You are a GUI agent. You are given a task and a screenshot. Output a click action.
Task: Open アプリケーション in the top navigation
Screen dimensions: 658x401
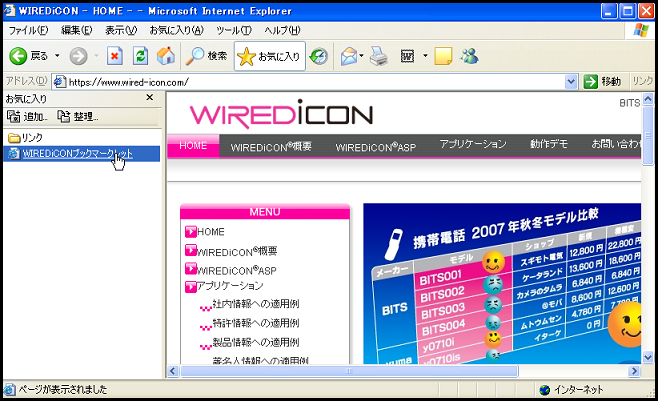(x=473, y=144)
